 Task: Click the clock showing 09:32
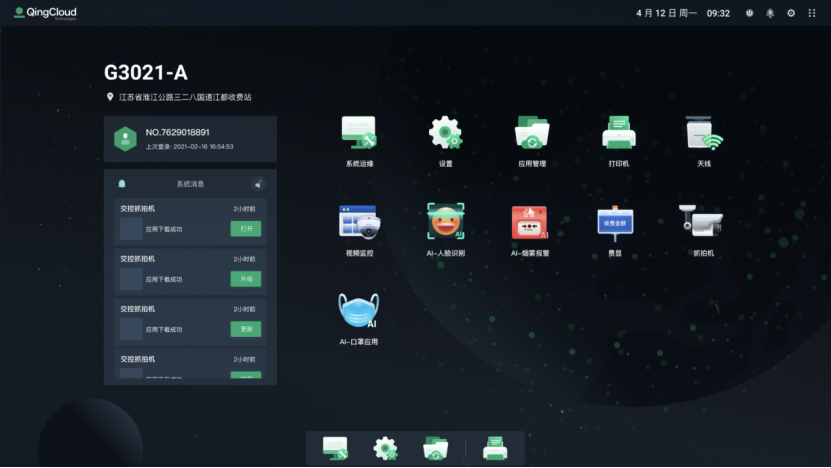click(x=718, y=13)
